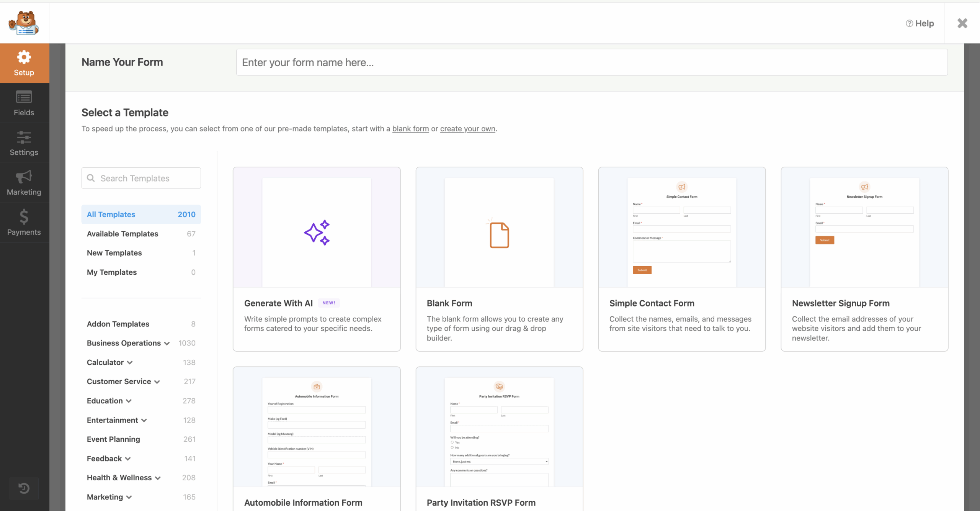Select the All Templates filter

click(x=111, y=215)
